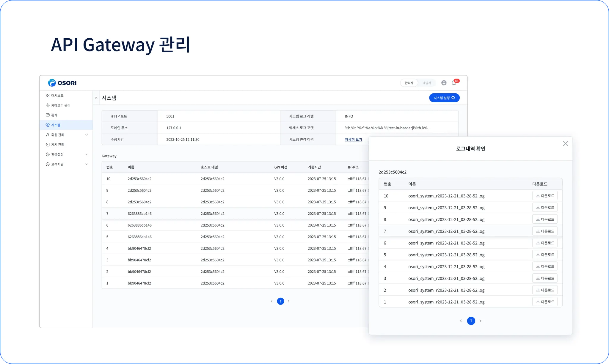Click the 게시 관리 menu item
The image size is (609, 364).
coord(57,145)
